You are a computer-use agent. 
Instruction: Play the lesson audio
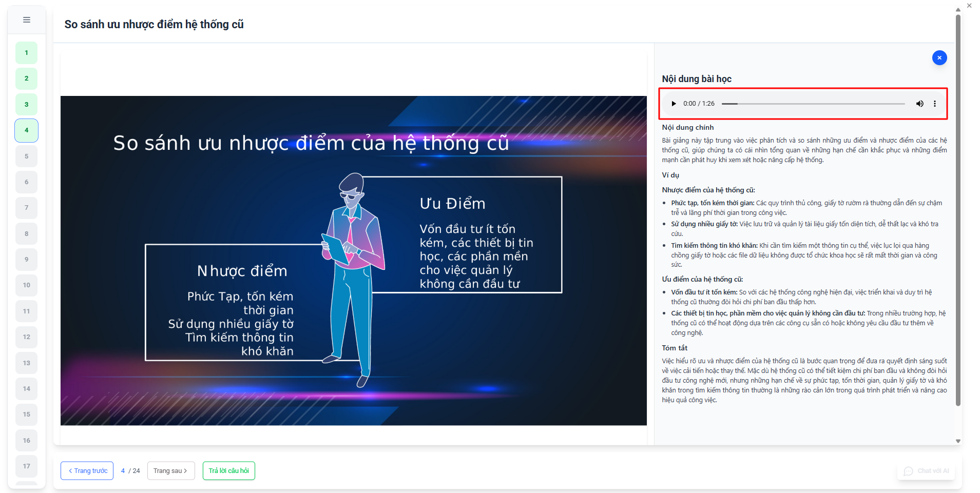(674, 104)
